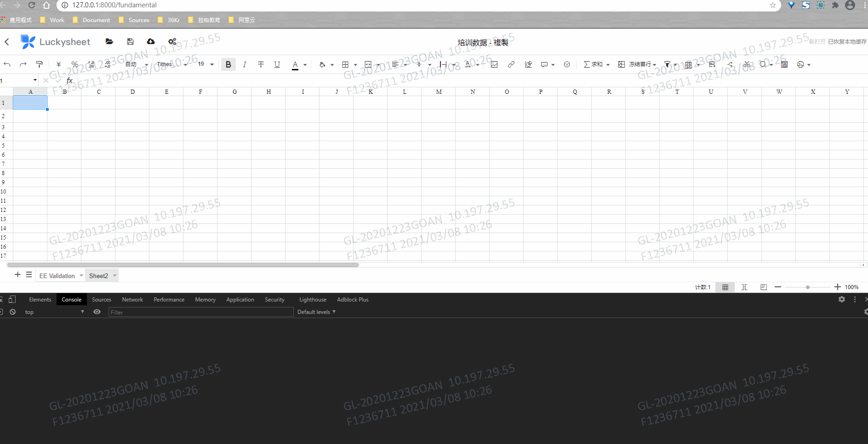The height and width of the screenshot is (444, 868).
Task: Toggle underline formatting
Action: coord(277,64)
